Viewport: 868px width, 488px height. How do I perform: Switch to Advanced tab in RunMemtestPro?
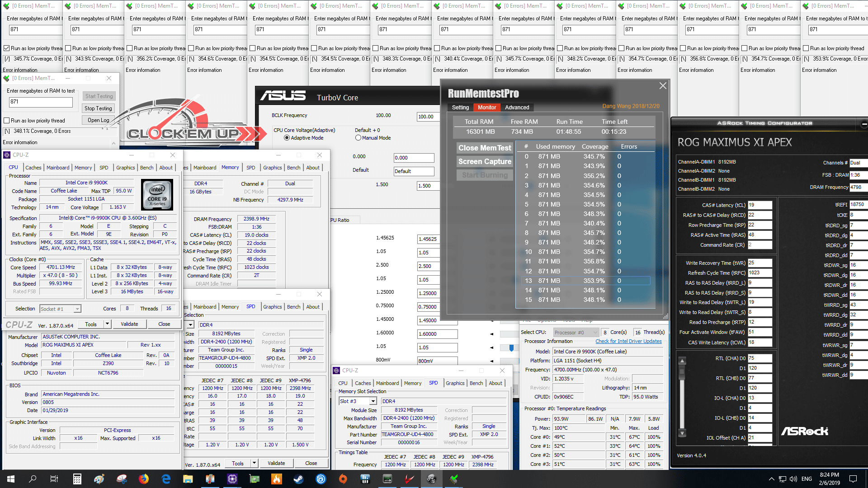point(517,108)
